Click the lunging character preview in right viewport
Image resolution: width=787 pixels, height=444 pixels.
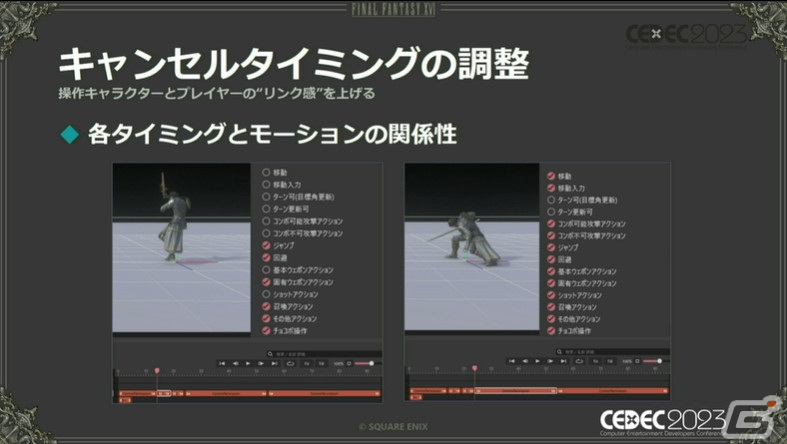(x=467, y=238)
